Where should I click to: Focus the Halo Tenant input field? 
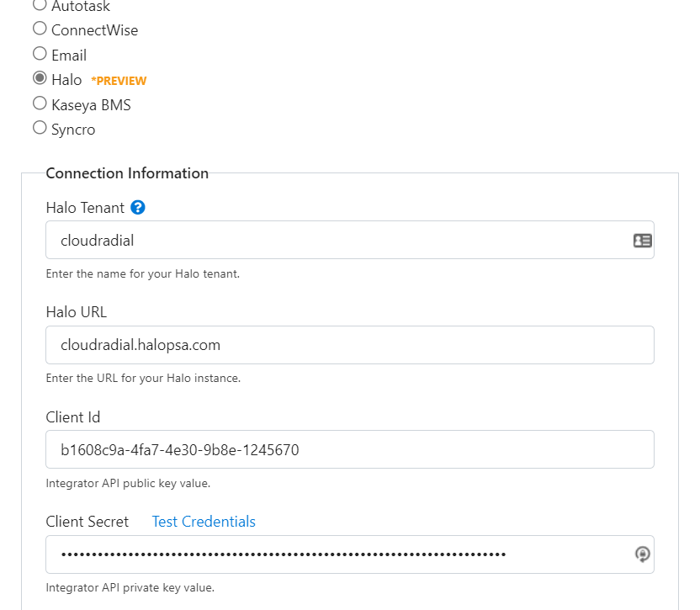tap(350, 240)
